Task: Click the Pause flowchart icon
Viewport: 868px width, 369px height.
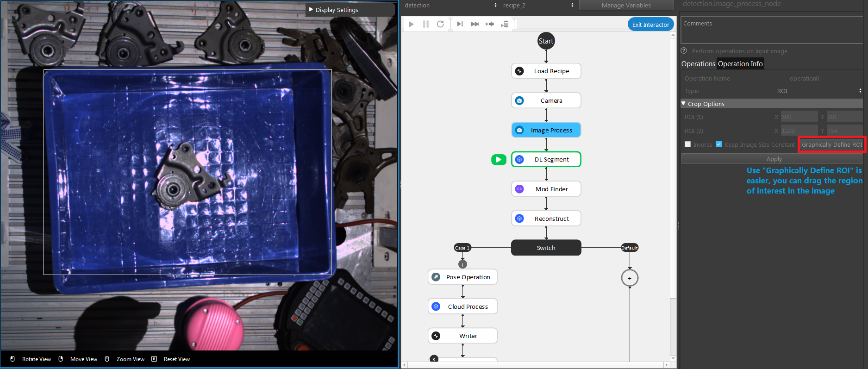Action: pyautogui.click(x=426, y=24)
